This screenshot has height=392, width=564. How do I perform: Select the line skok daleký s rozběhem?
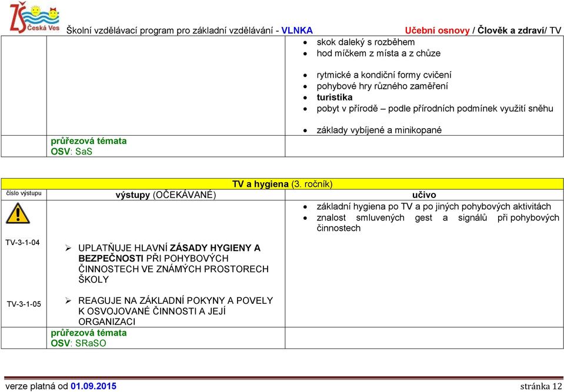point(365,42)
